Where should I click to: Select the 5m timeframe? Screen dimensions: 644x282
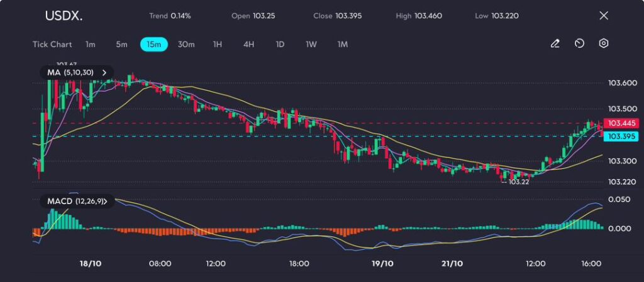(x=121, y=45)
